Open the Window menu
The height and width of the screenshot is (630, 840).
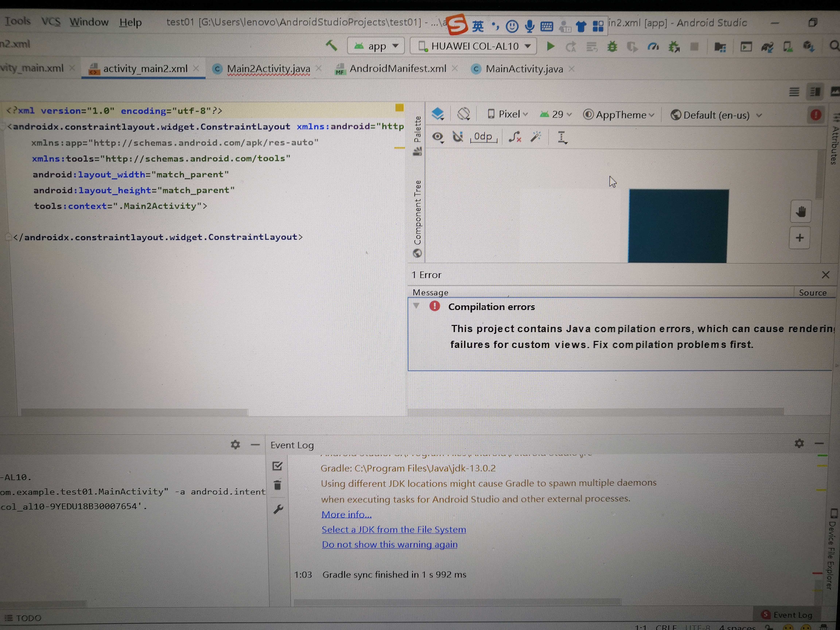[89, 22]
